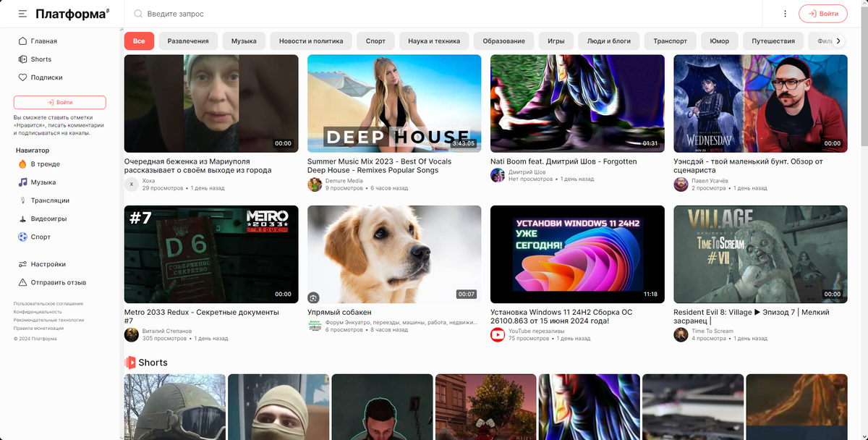Screen dimensions: 868x440
Task: Click the Shorts section heading
Action: (153, 363)
